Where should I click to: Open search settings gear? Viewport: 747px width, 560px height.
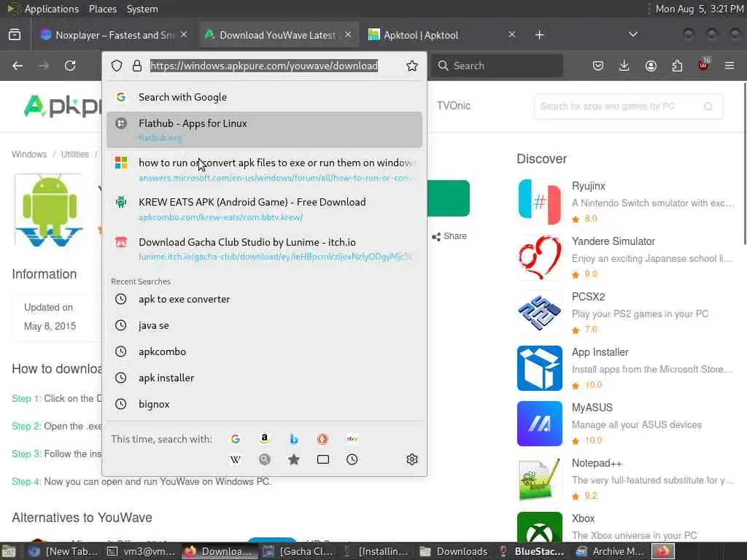coord(412,459)
